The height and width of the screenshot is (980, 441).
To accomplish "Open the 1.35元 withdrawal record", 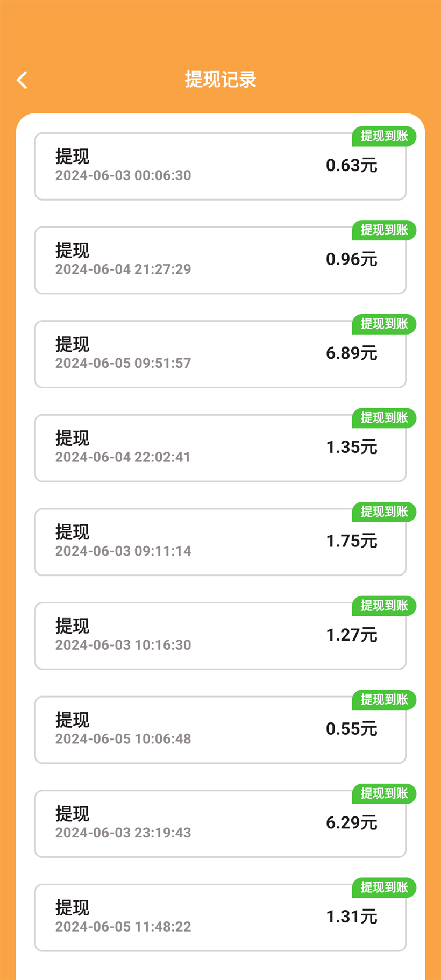I will pyautogui.click(x=220, y=448).
